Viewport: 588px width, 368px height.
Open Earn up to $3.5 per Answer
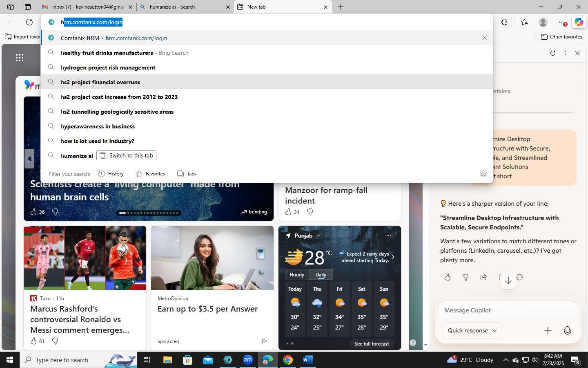pyautogui.click(x=207, y=309)
